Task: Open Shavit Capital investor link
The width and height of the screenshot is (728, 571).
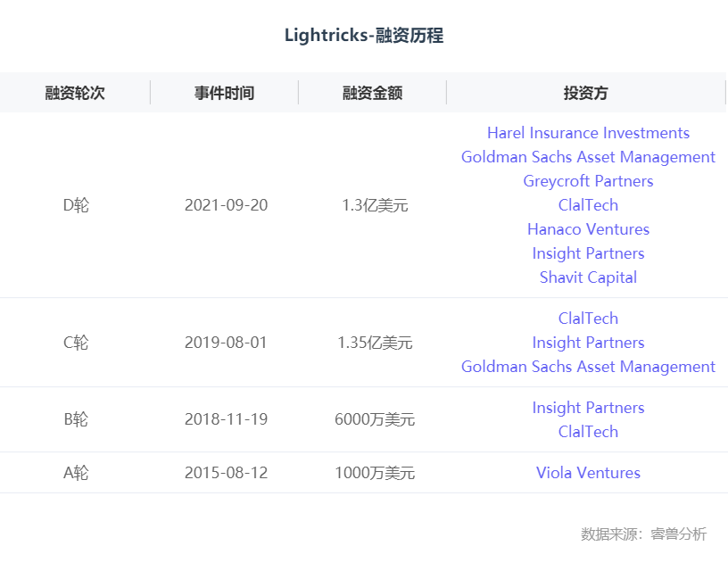Action: [x=588, y=277]
